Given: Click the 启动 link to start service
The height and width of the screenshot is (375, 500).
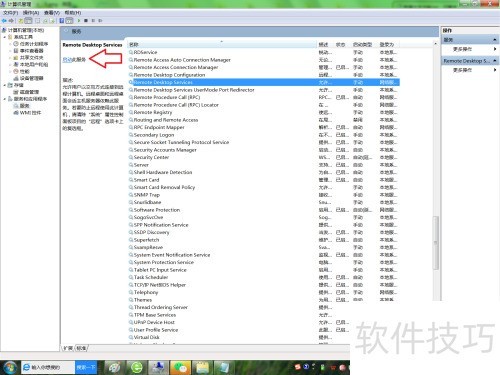Looking at the screenshot, I should pos(67,60).
